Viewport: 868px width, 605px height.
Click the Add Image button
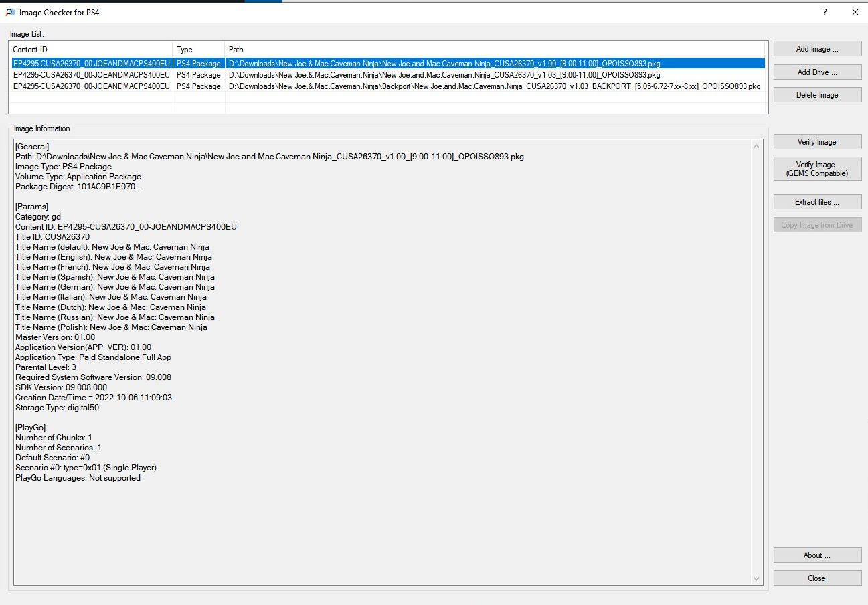pyautogui.click(x=817, y=49)
